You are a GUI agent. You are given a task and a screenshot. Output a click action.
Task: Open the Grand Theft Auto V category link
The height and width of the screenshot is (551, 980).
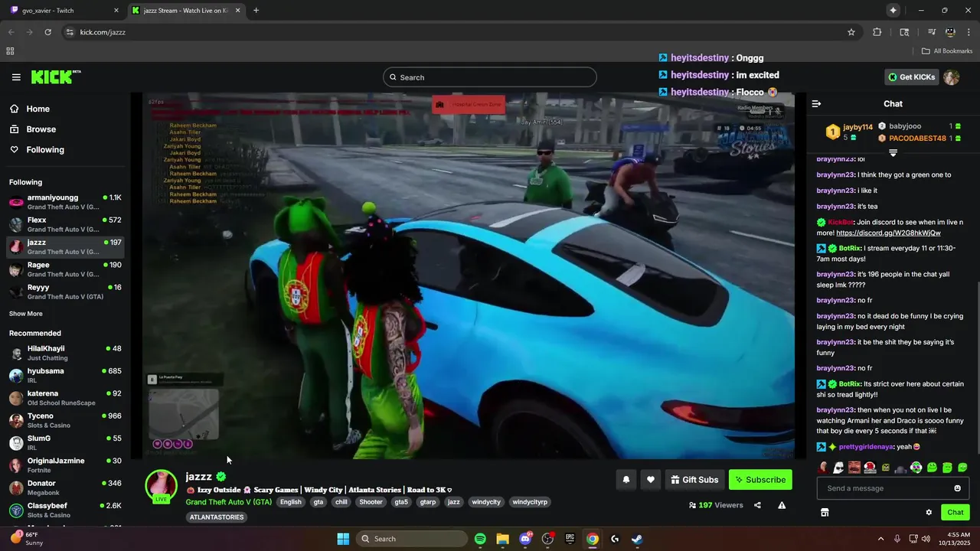[228, 502]
